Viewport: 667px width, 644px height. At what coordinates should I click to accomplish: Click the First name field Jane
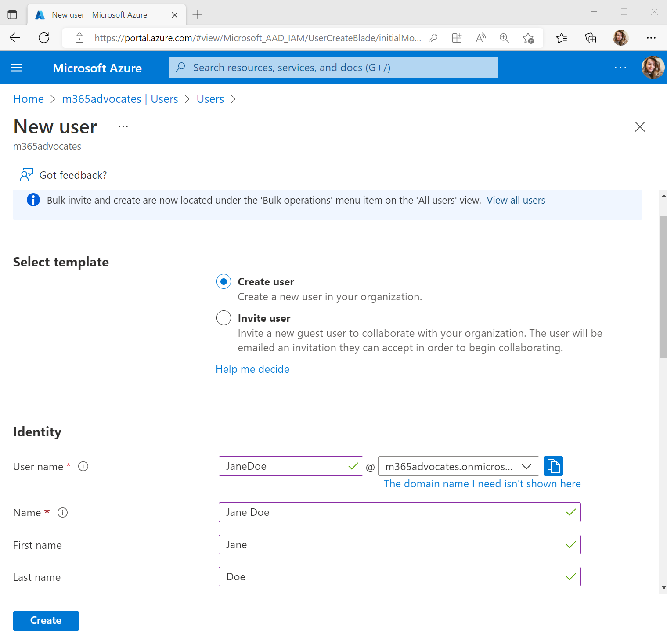click(400, 545)
